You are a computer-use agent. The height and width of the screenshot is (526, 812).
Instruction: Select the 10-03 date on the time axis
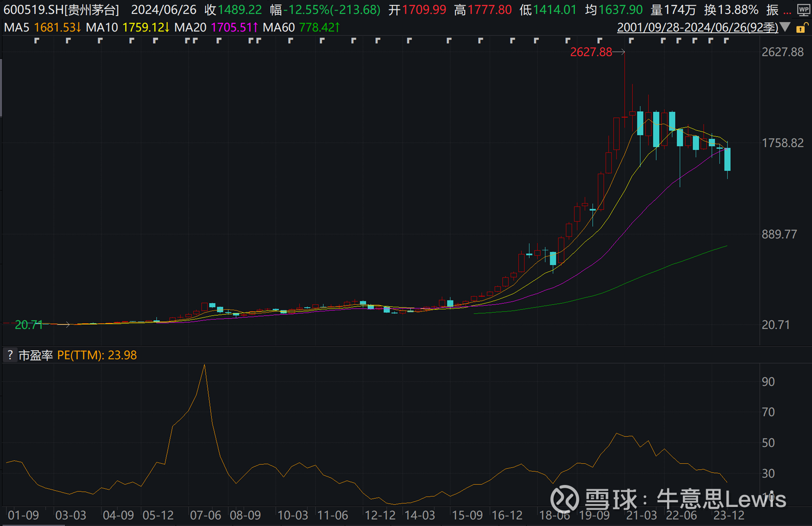point(293,516)
